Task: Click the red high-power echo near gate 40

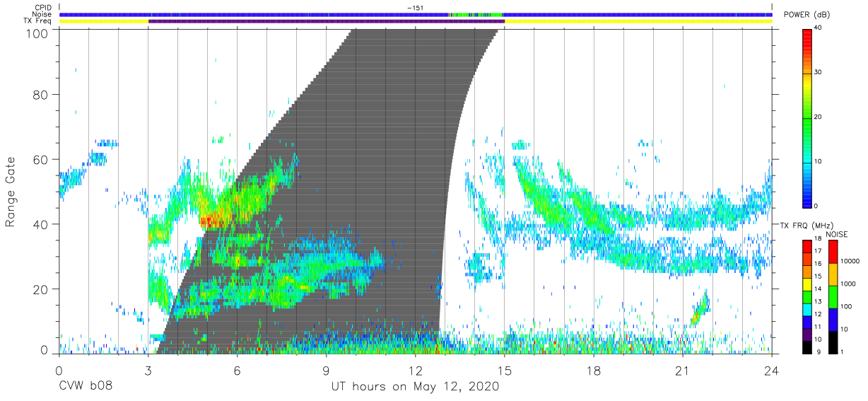Action: 211,221
